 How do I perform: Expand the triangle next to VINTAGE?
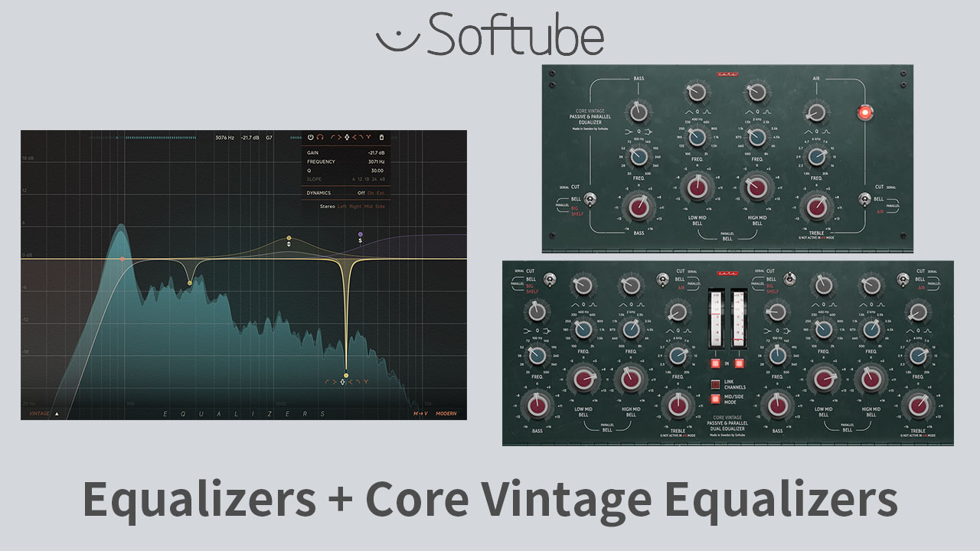(57, 413)
